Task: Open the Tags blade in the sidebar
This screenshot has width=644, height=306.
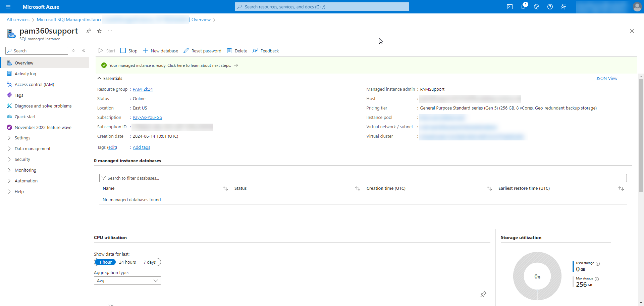Action: click(18, 95)
